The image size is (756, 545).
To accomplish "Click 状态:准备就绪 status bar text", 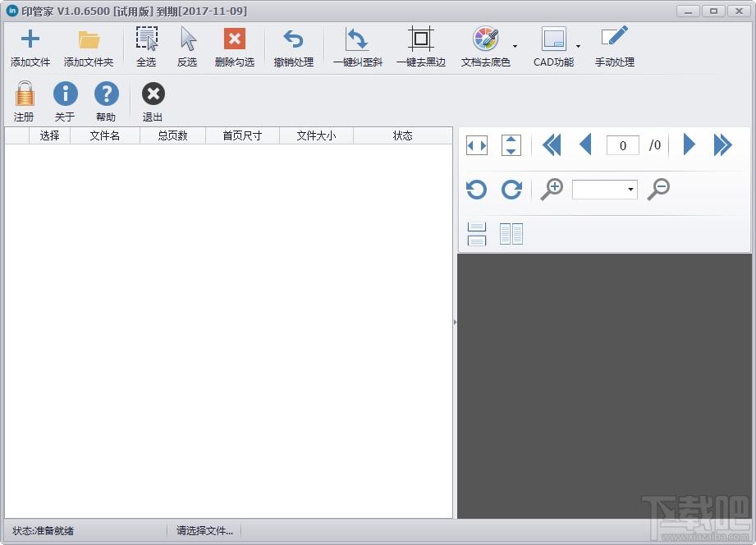I will point(43,531).
